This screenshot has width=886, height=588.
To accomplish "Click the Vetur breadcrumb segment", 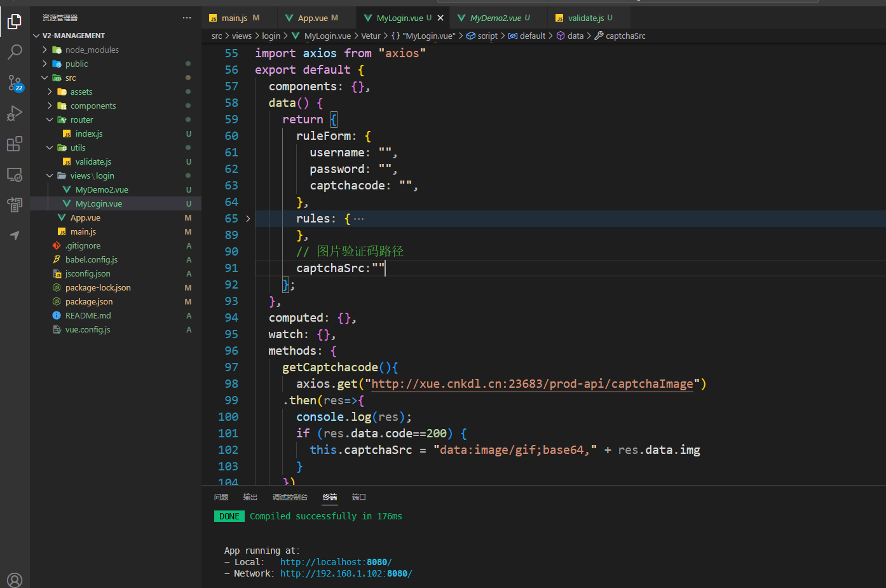I will point(371,36).
